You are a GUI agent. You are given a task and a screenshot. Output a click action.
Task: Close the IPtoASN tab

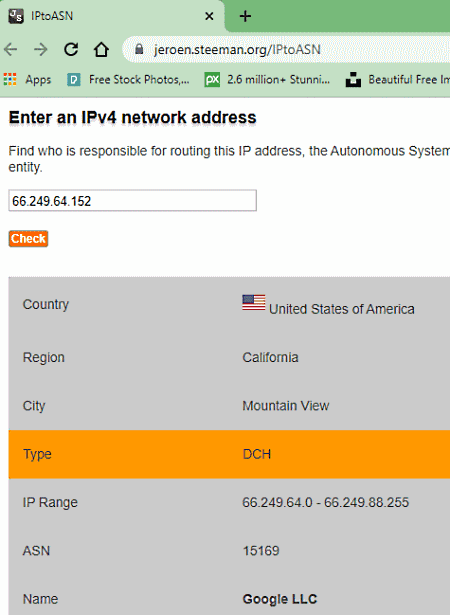pyautogui.click(x=210, y=16)
